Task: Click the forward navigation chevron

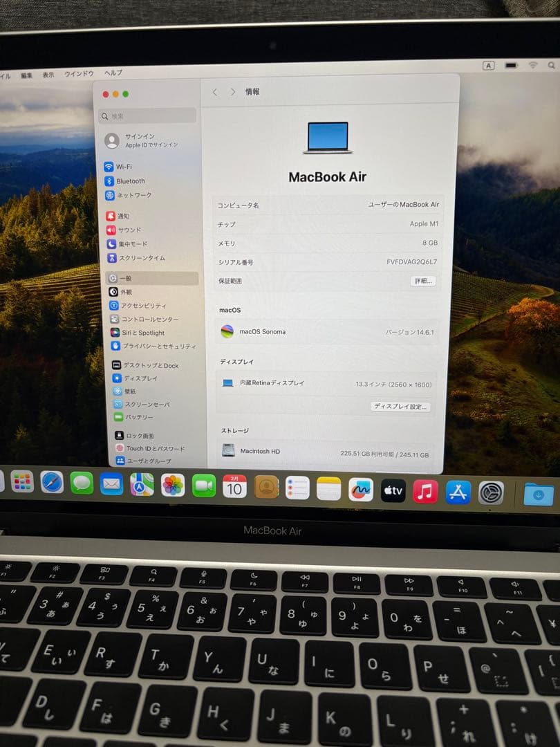Action: [232, 92]
